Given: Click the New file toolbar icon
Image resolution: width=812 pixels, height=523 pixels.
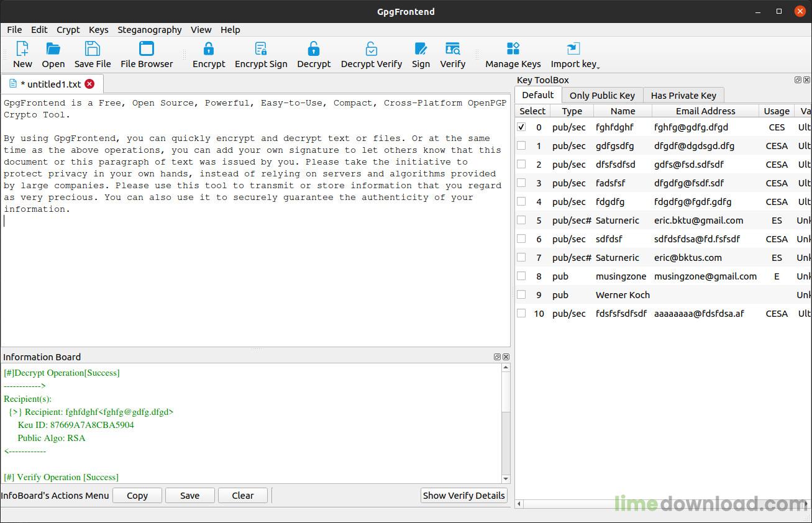Looking at the screenshot, I should point(22,49).
